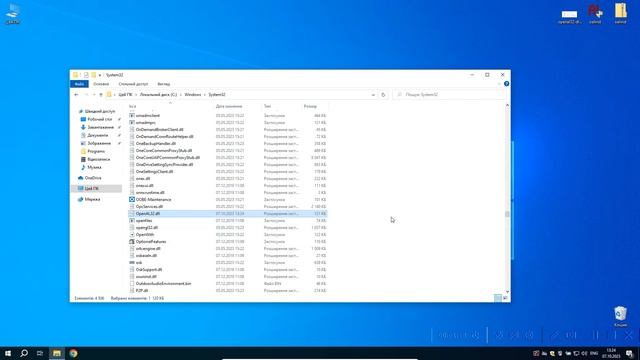
Task: Open the Quick Access Toolbar dropdown arrow
Action: (100, 75)
